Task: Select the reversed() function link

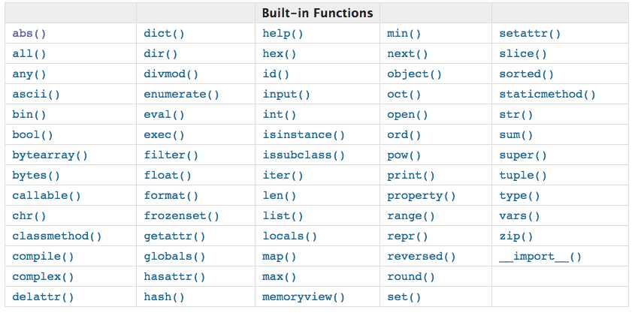Action: pos(422,257)
